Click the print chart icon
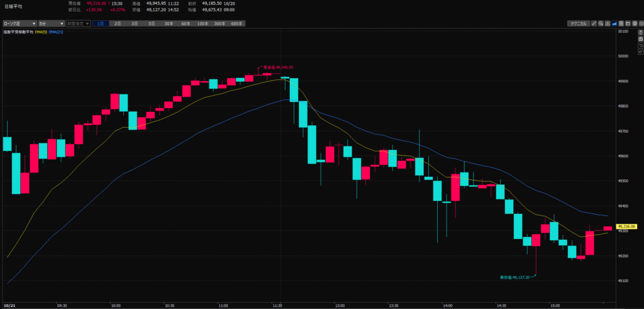Viewport: 644px width, 309px height. pos(635,23)
